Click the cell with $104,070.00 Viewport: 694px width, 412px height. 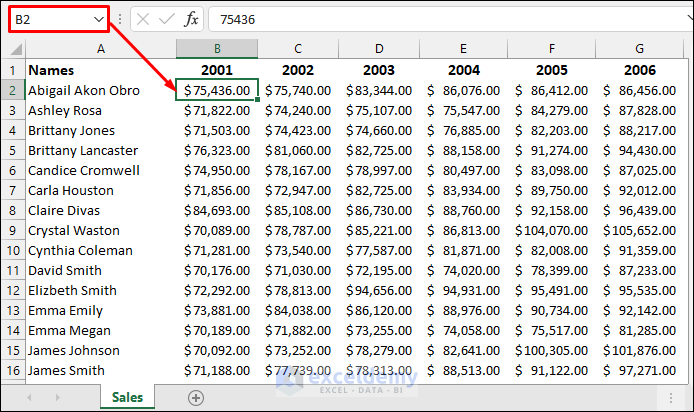point(551,231)
